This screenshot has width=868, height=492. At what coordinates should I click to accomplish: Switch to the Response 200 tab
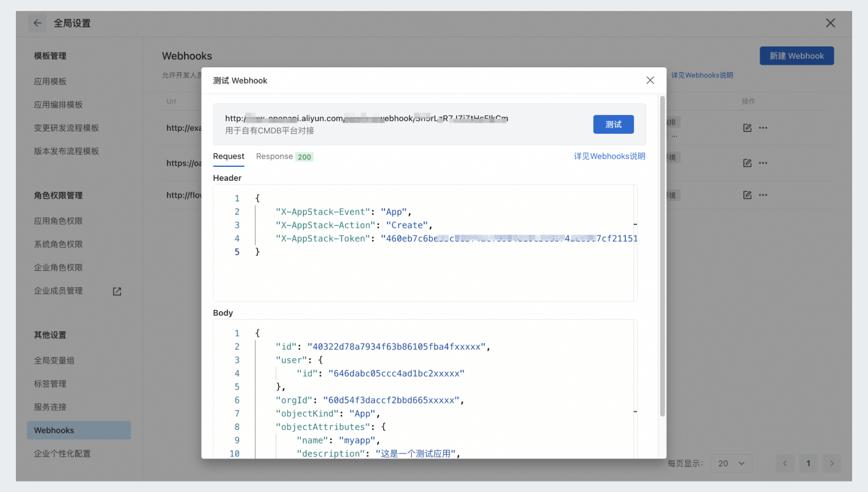pyautogui.click(x=284, y=156)
